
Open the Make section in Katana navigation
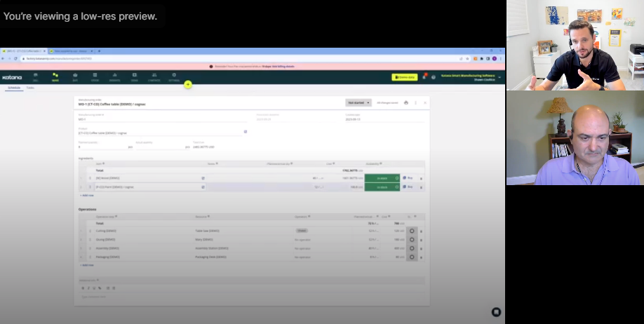(55, 77)
